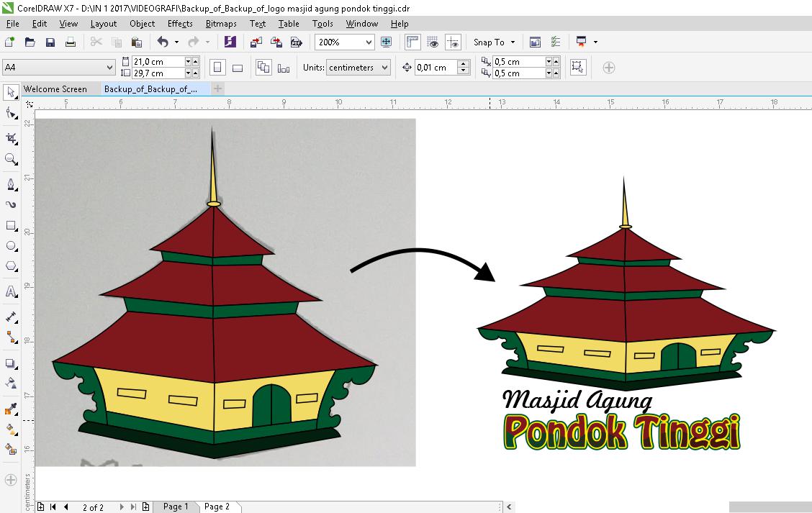Create a new document with New icon
This screenshot has height=513, width=812.
point(9,42)
